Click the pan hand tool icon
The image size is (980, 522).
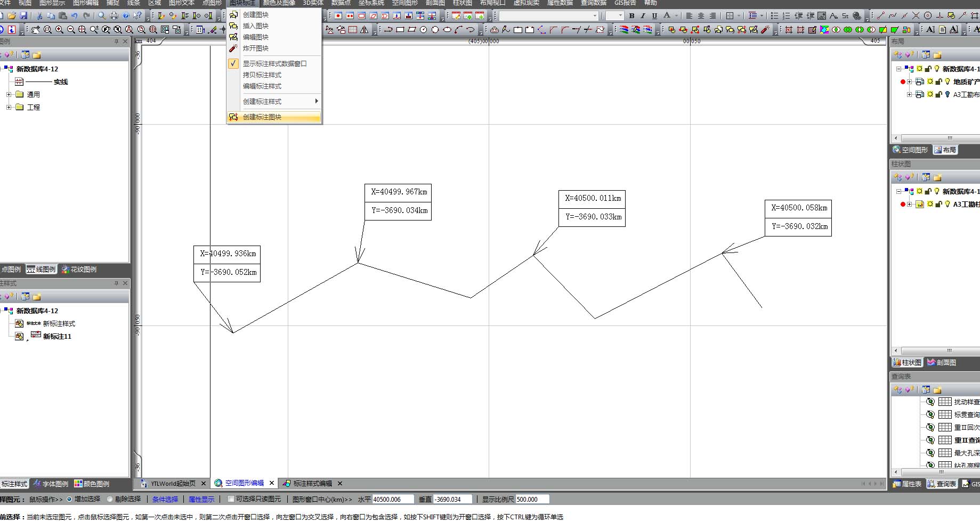pyautogui.click(x=35, y=30)
